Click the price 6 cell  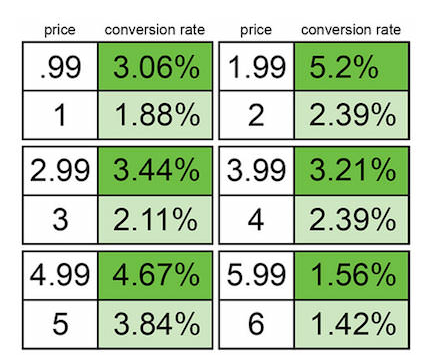coord(256,324)
